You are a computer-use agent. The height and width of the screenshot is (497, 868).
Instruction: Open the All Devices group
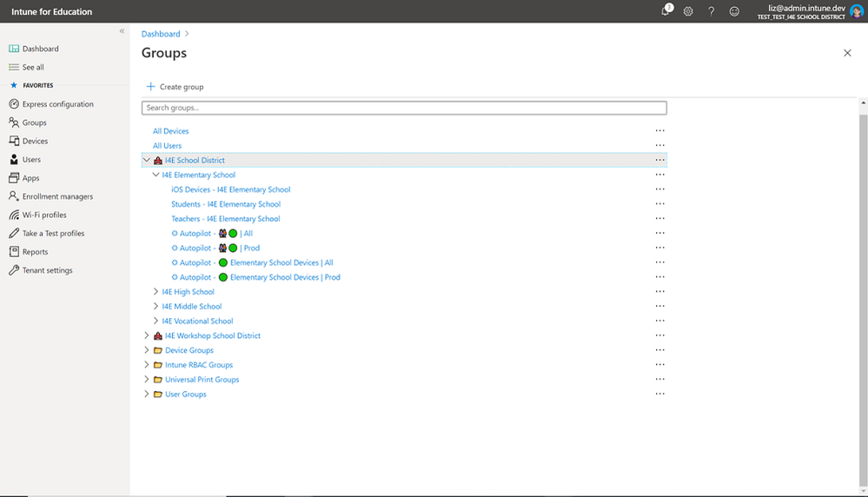coord(170,131)
